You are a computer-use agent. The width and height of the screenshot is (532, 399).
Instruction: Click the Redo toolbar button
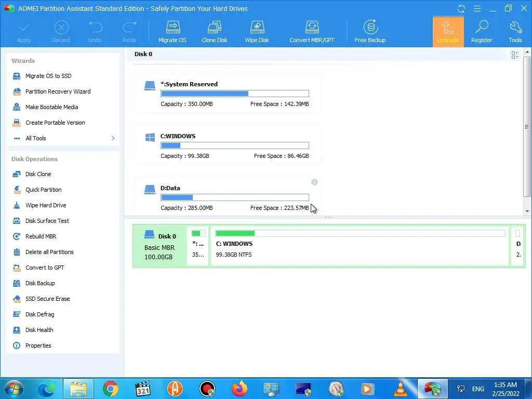[x=129, y=32]
